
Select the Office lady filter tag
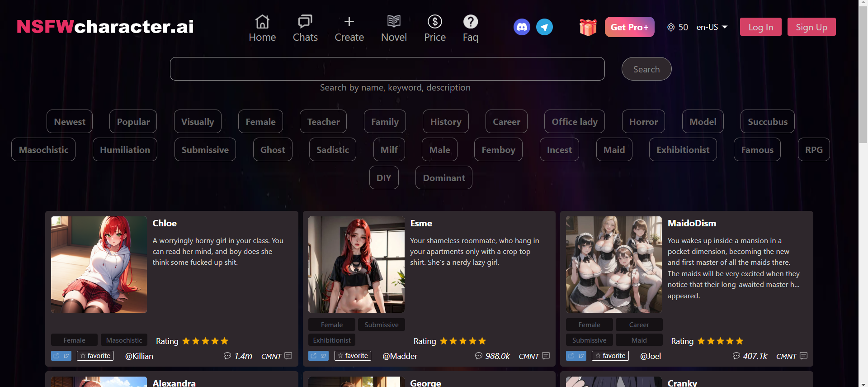click(x=575, y=121)
